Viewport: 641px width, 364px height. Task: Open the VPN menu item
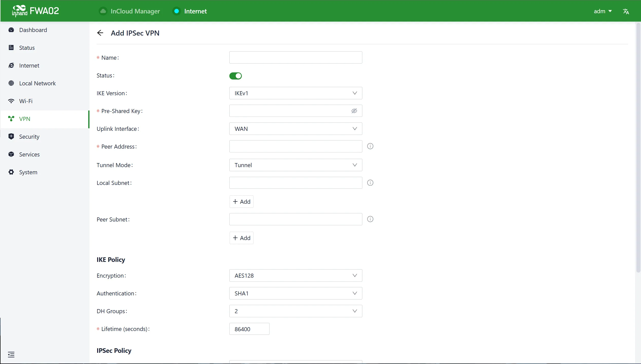45,119
